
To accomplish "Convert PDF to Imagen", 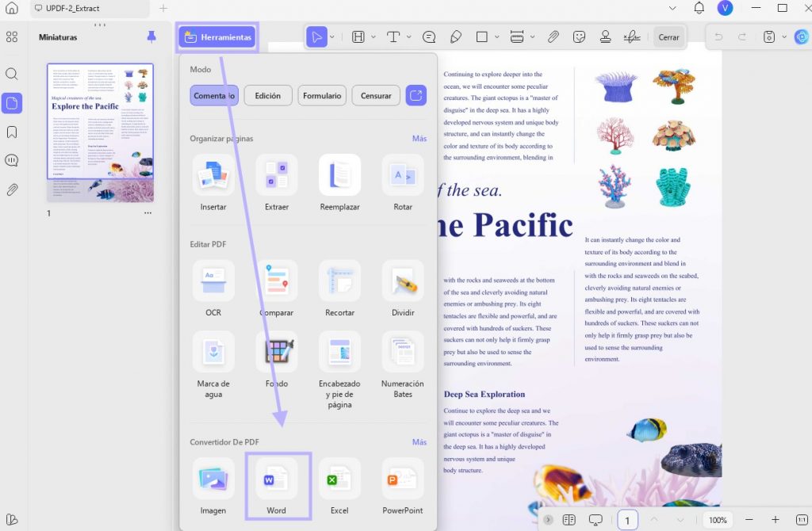I will (213, 487).
